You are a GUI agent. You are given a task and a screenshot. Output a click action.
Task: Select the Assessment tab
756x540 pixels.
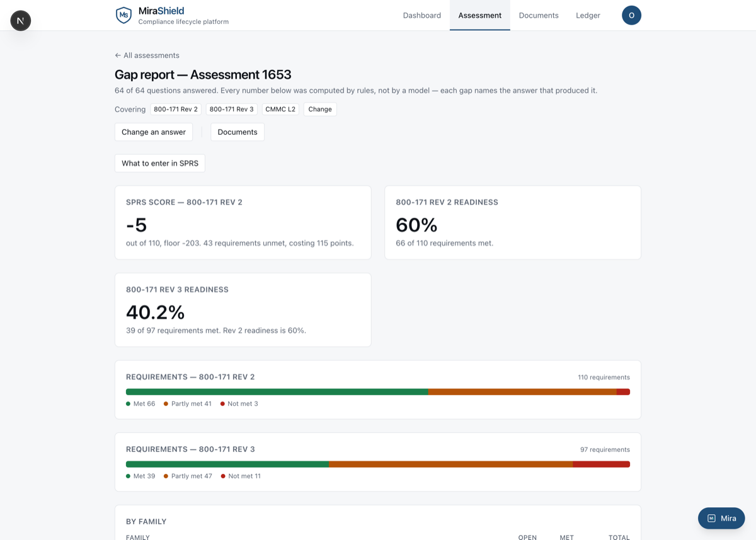click(480, 15)
